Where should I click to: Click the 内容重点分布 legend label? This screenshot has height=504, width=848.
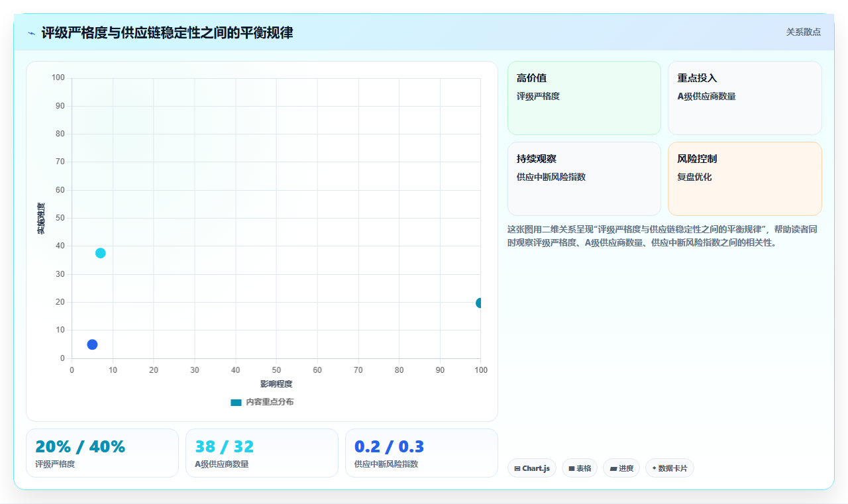coord(270,402)
